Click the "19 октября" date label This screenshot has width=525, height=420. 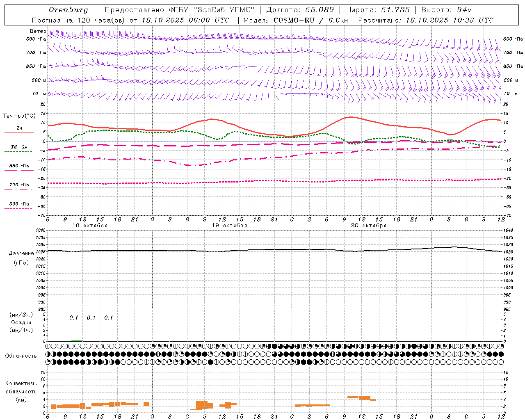coord(229,226)
